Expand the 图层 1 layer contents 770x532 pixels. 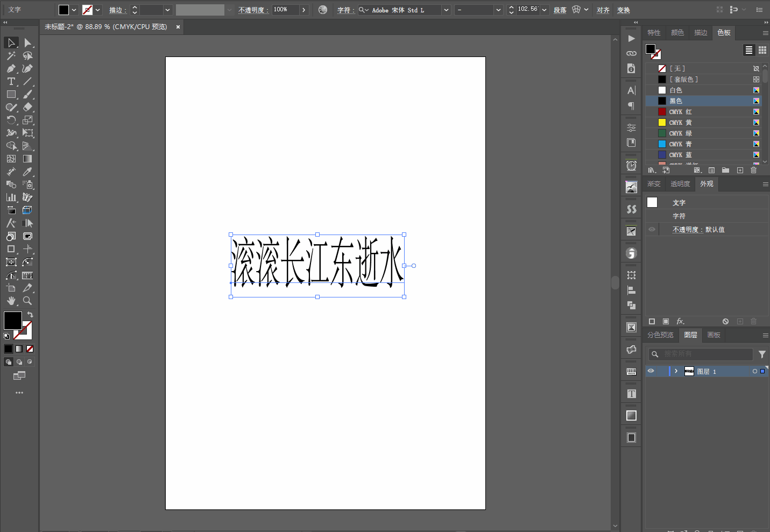click(x=676, y=371)
